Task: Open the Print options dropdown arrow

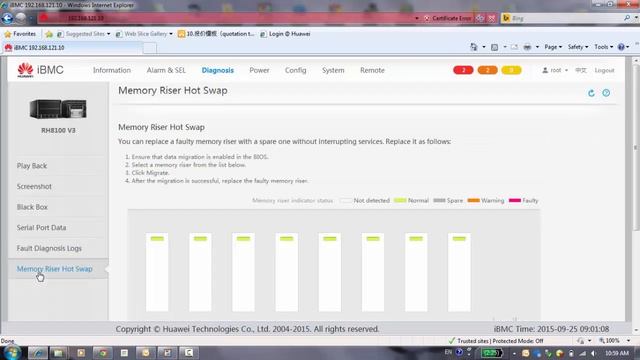Action: [537, 47]
